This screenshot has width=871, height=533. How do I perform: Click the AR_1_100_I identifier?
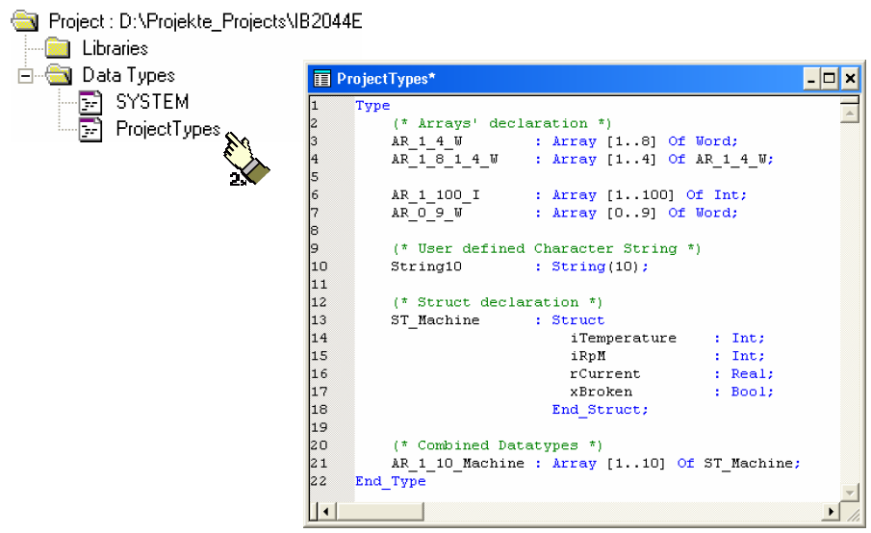436,195
